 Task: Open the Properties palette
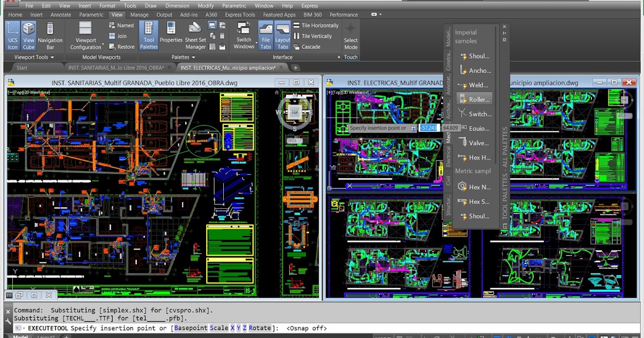(171, 34)
